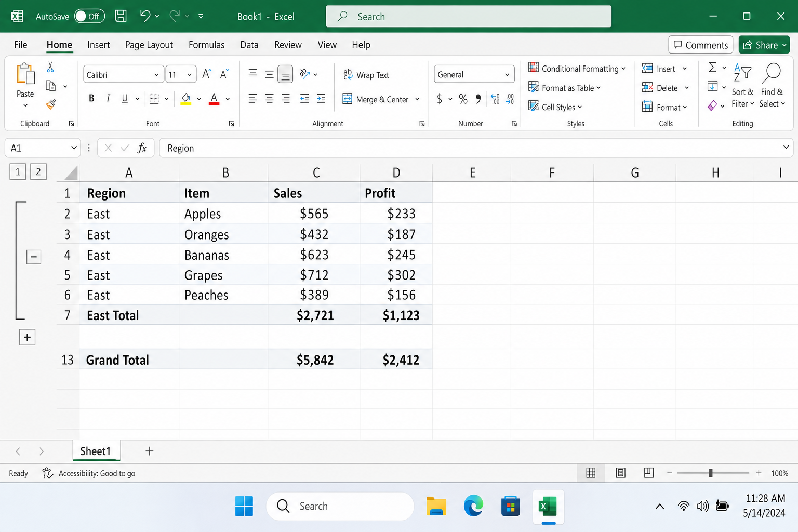Open the font size 11 dropdown

(190, 75)
